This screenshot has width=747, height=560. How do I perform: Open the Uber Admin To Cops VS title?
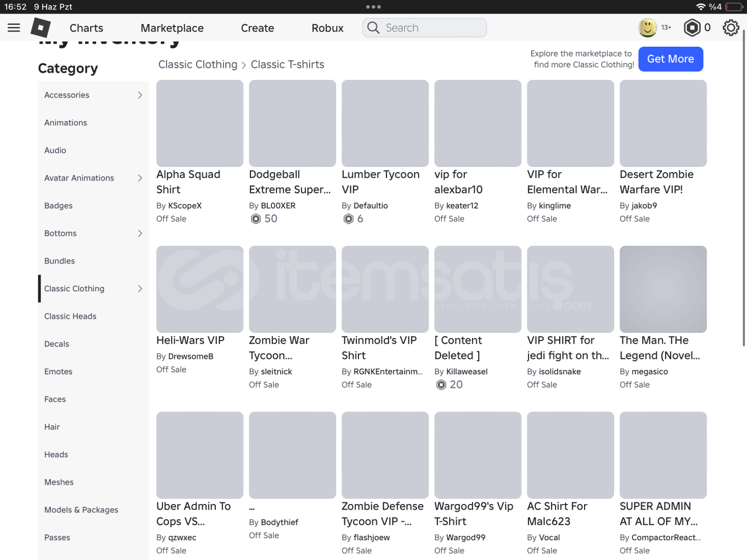[193, 514]
